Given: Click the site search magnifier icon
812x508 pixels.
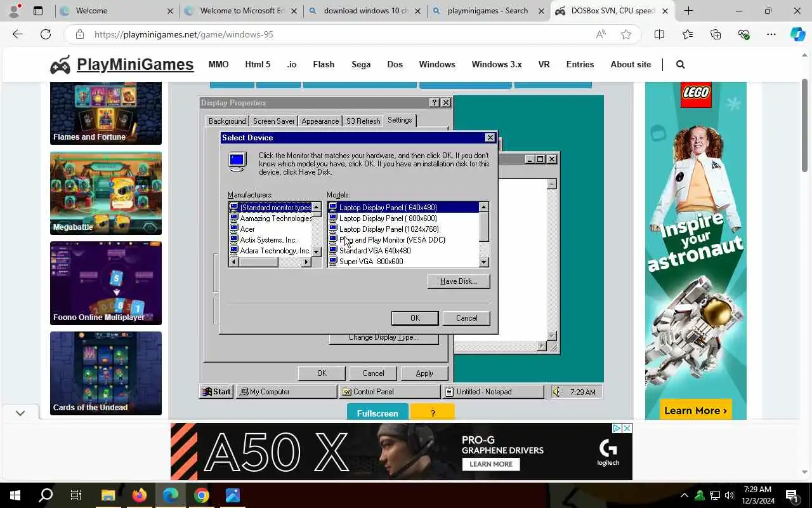Looking at the screenshot, I should click(x=680, y=64).
